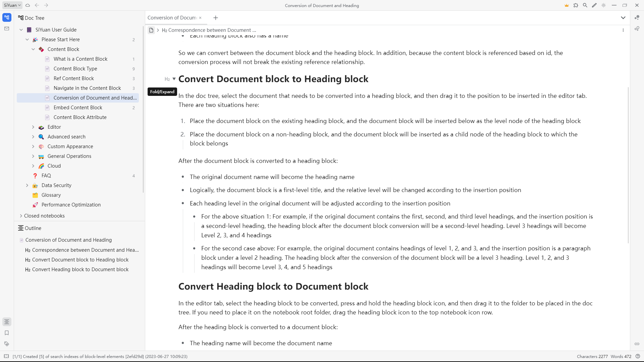Open document three-dot more menu
Screen dimensions: 644x362
pos(623,30)
